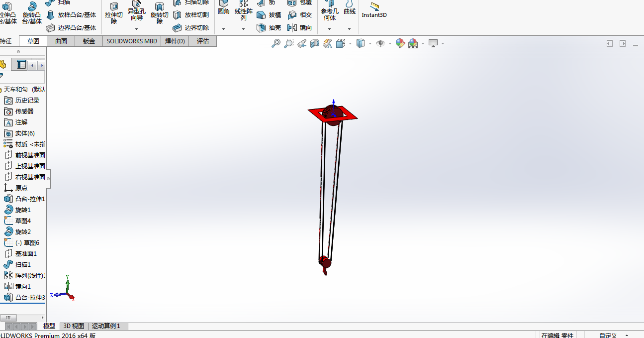This screenshot has height=338, width=644.
Task: Switch to the 评估 ribbon tab
Action: (203, 41)
